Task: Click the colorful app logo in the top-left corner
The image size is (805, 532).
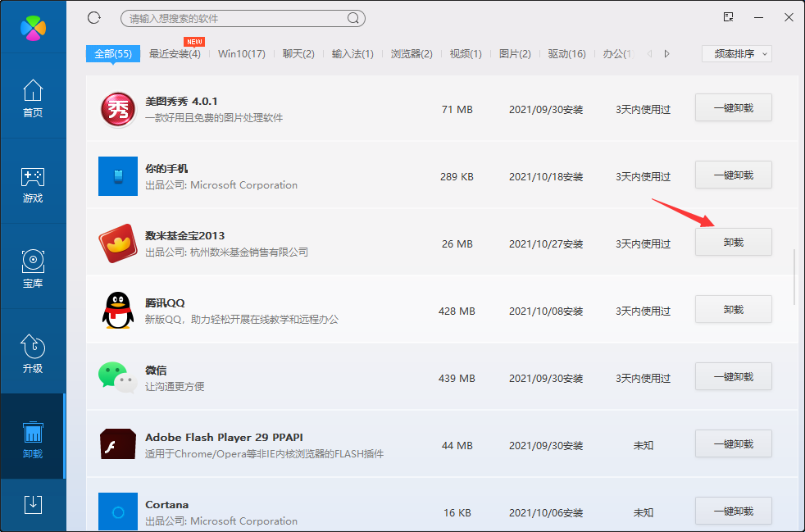Action: (33, 27)
